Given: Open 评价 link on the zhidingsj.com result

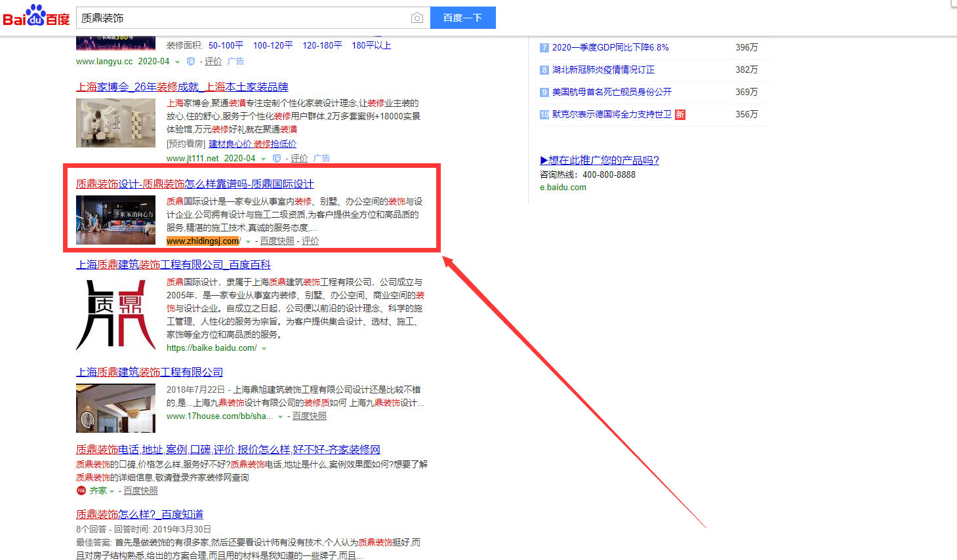Looking at the screenshot, I should pos(310,241).
